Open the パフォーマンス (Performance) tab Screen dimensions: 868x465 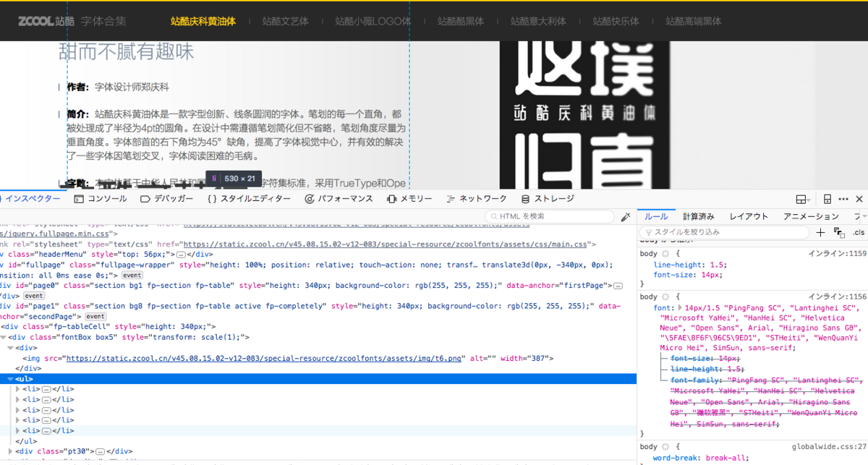pos(339,199)
